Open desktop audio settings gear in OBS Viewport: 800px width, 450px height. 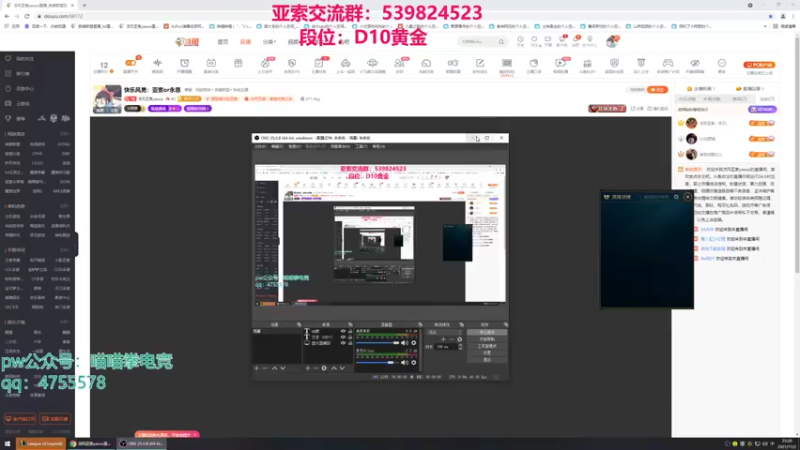tap(414, 343)
